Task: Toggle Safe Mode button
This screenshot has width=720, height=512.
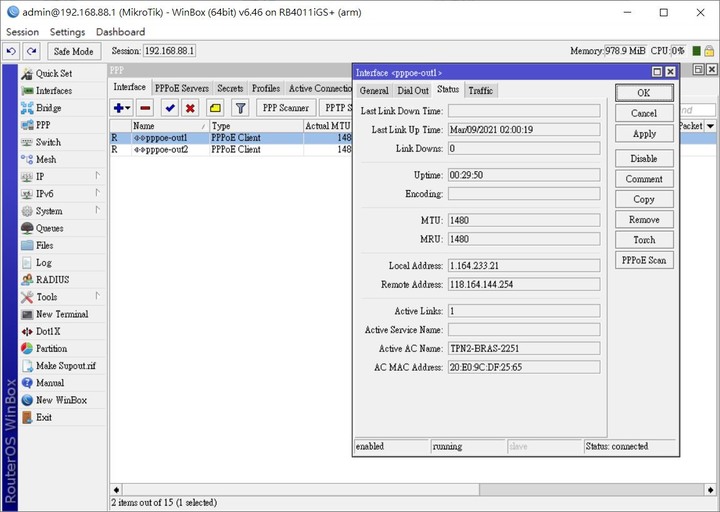Action: 73,51
